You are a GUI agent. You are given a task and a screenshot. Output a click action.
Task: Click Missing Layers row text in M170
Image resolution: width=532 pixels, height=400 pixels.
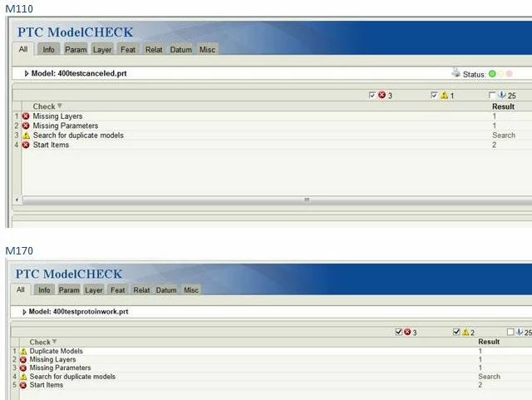coord(52,359)
